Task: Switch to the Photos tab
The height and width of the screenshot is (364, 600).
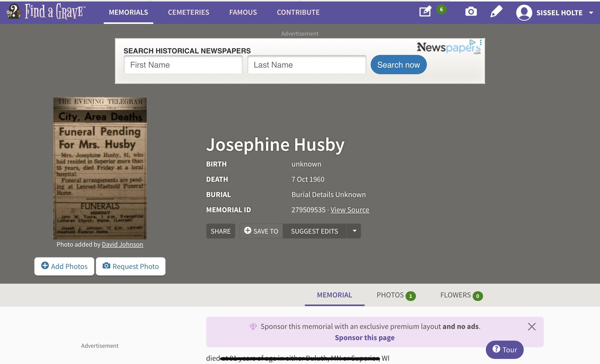Action: point(395,295)
